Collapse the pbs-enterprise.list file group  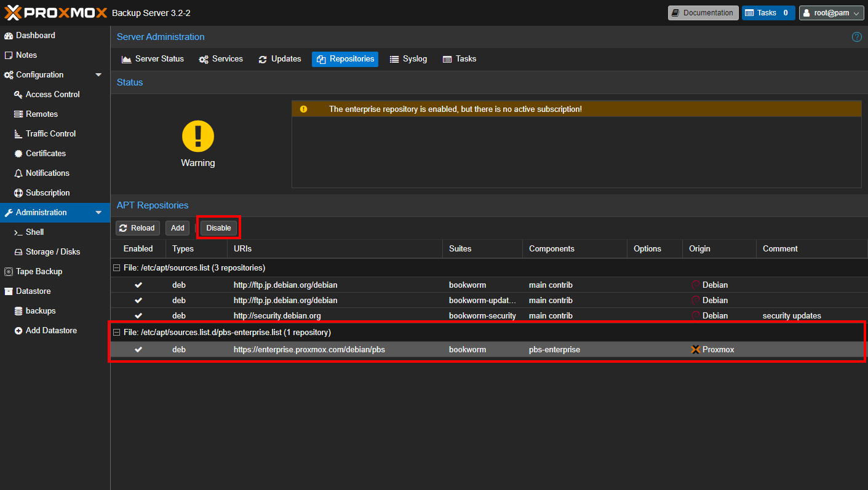click(116, 333)
